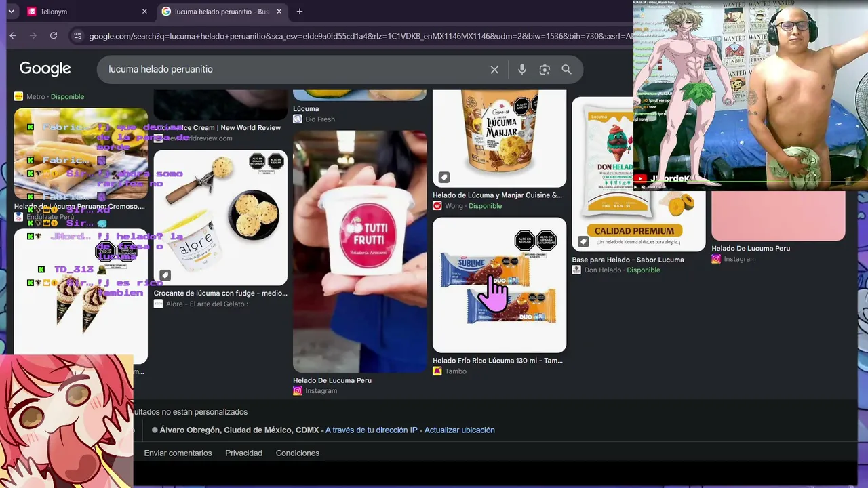Click the Tambo favicon
This screenshot has height=488, width=868.
(x=437, y=371)
